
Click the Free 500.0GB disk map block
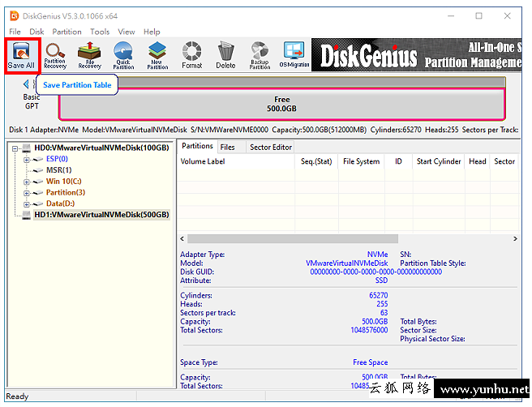pyautogui.click(x=281, y=104)
